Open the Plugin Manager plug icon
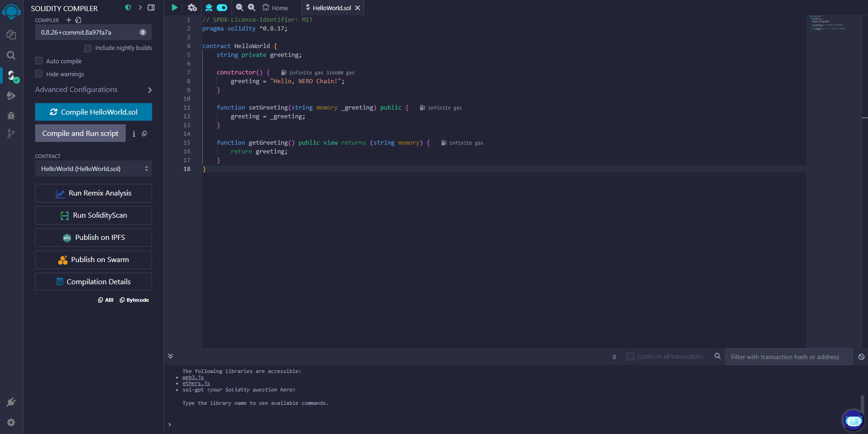 tap(11, 402)
